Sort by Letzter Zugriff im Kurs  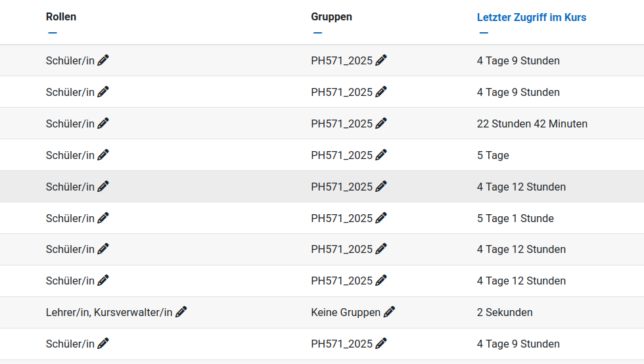[x=531, y=18]
